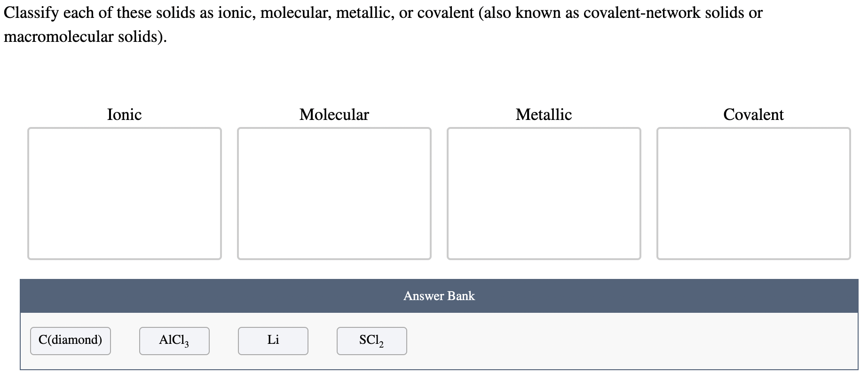
Task: Click inside the Covalent drop box
Action: tap(753, 193)
